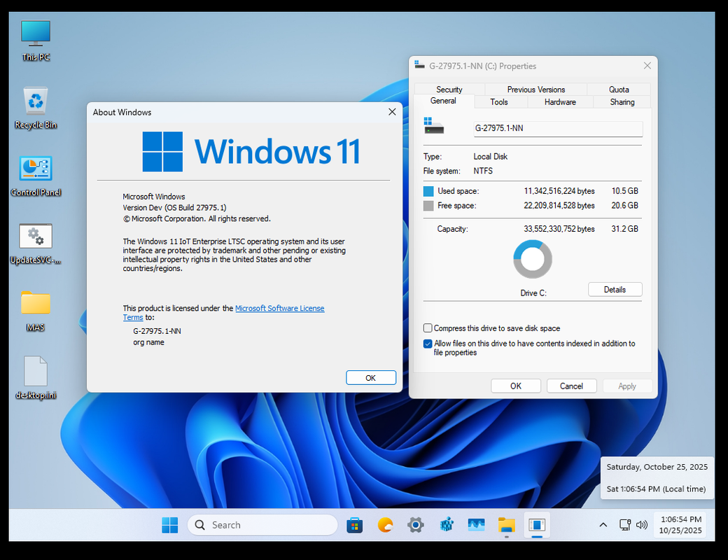
Task: Open Microsoft Store from taskbar
Action: (354, 525)
